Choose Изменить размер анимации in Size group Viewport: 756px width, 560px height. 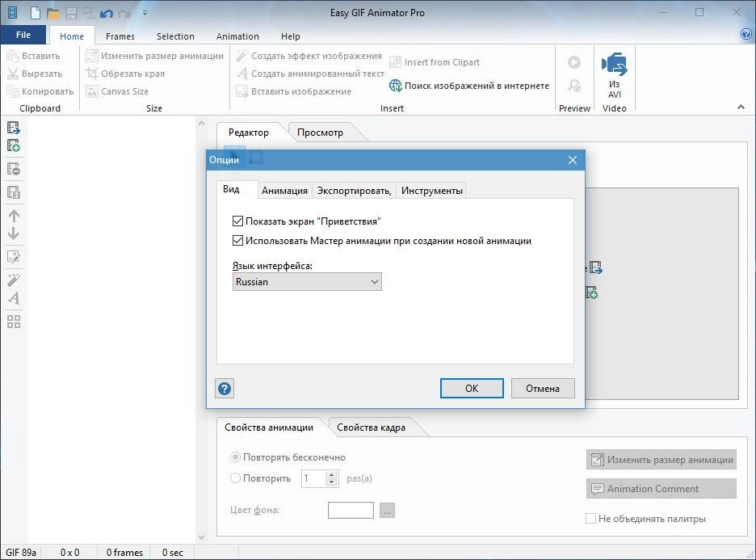coord(155,56)
